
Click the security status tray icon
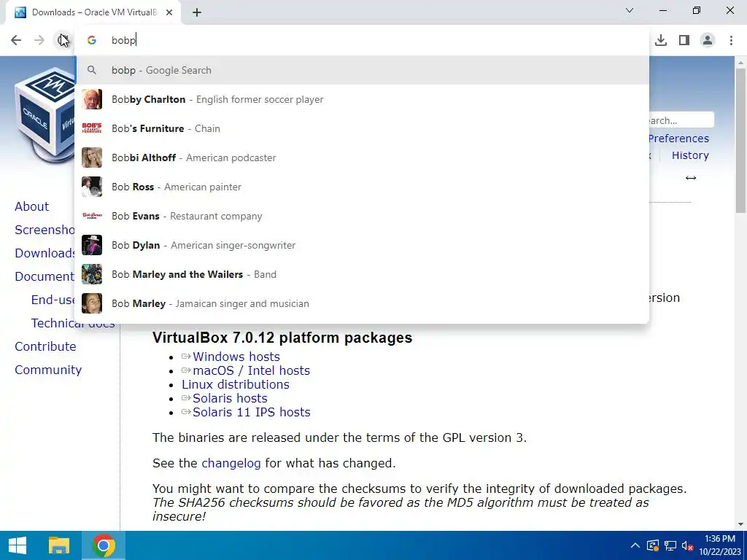pyautogui.click(x=653, y=545)
